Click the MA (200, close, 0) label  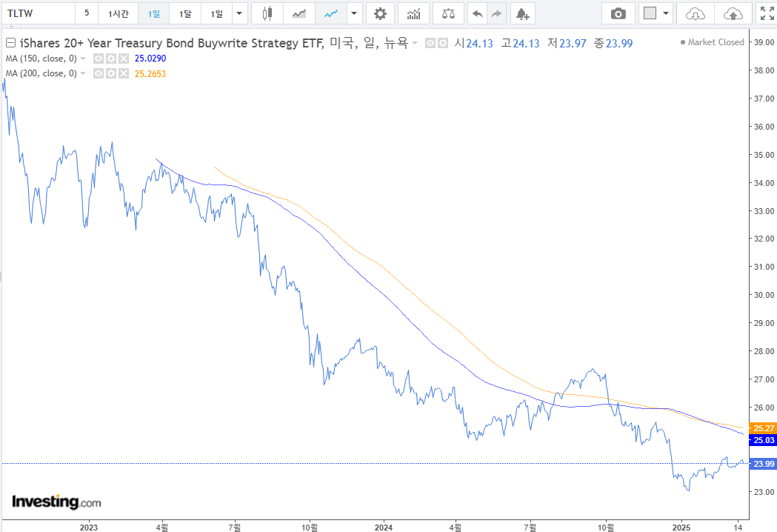(x=41, y=73)
